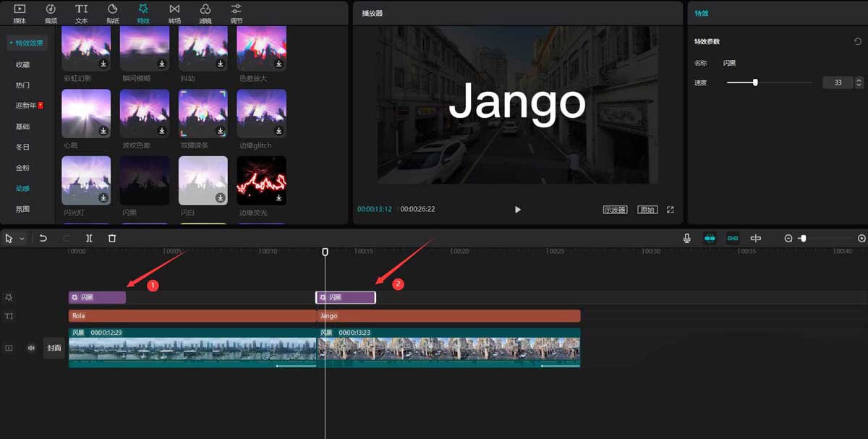The width and height of the screenshot is (868, 439).
Task: Reset effect parameters with the reset icon
Action: click(858, 42)
